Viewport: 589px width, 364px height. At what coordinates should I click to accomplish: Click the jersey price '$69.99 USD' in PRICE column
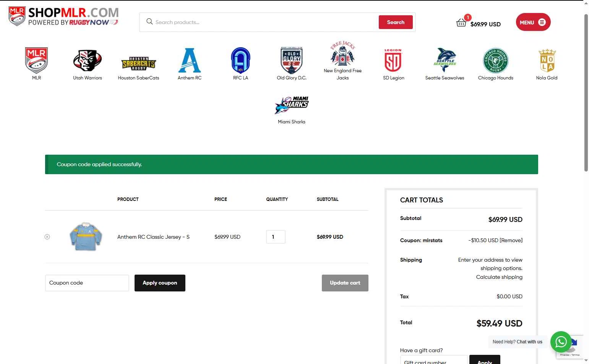click(227, 237)
